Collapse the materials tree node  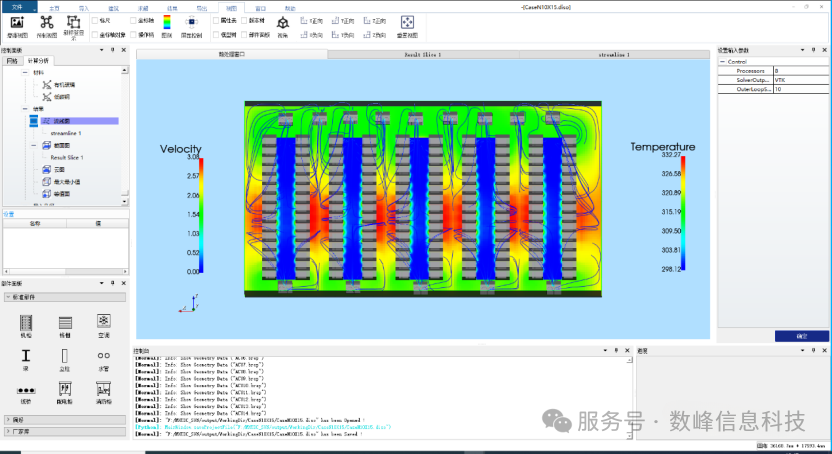(x=25, y=72)
